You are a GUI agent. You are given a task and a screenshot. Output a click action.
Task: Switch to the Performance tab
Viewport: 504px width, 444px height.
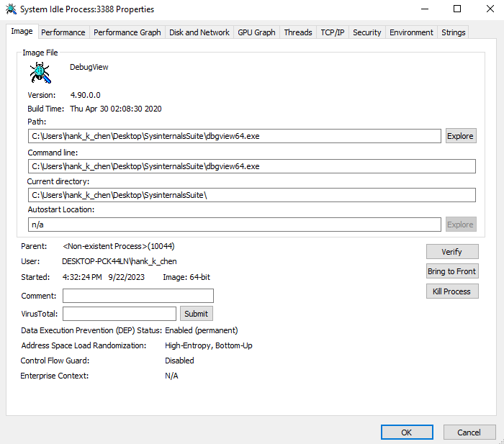(x=63, y=32)
